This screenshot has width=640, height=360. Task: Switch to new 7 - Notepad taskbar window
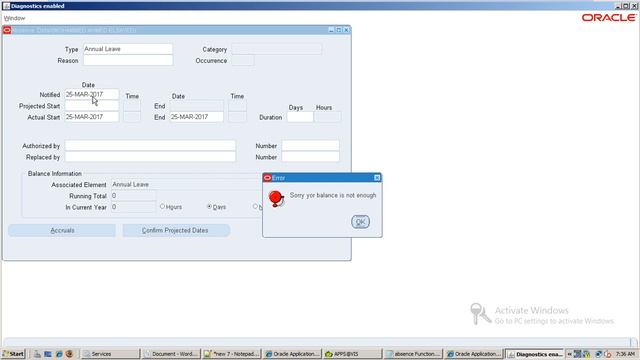point(231,354)
